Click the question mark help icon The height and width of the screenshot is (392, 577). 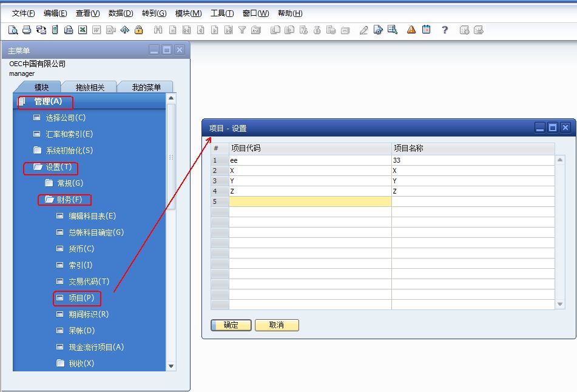(445, 30)
